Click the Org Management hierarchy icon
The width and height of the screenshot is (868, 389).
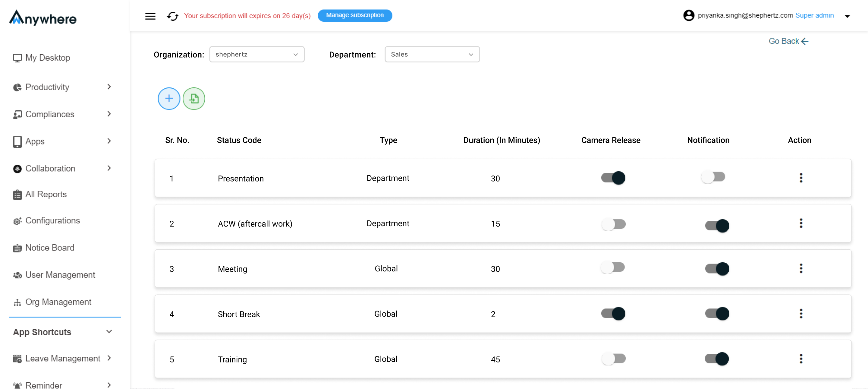click(17, 302)
